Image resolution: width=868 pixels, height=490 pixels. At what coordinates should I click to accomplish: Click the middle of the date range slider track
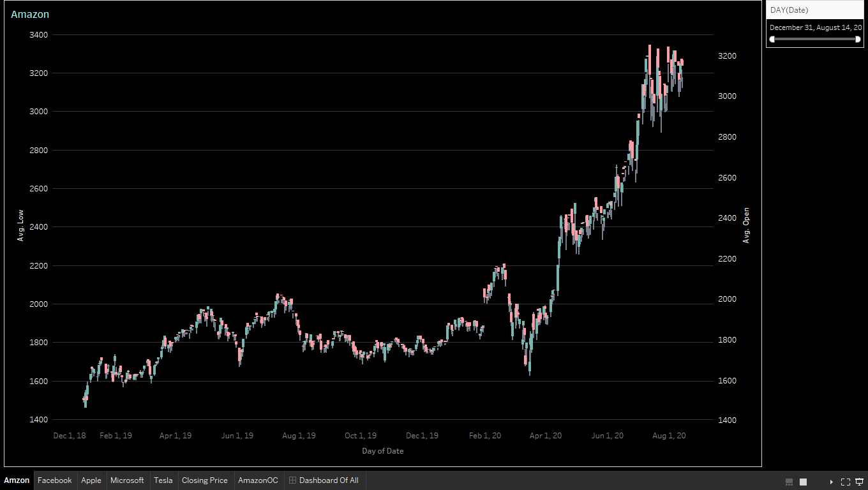(x=815, y=39)
